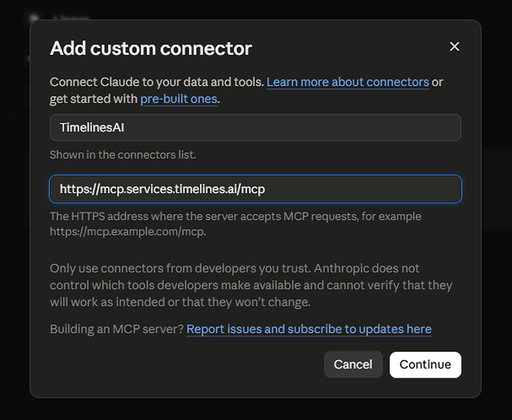Focus the MCP server URL input field
The image size is (512, 420).
(x=255, y=189)
